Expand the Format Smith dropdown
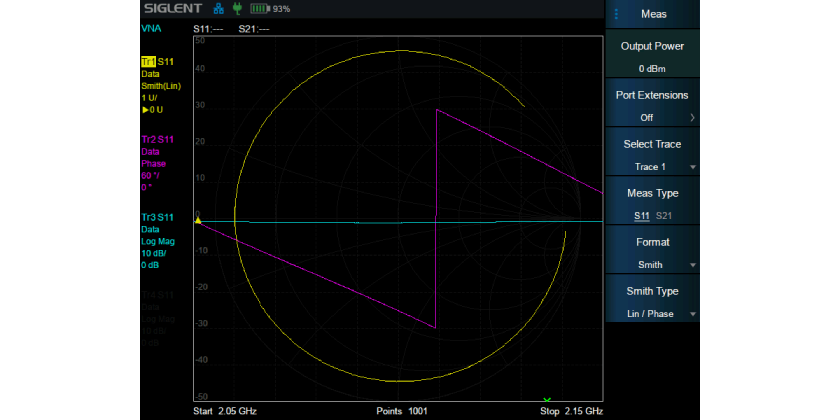 click(653, 254)
